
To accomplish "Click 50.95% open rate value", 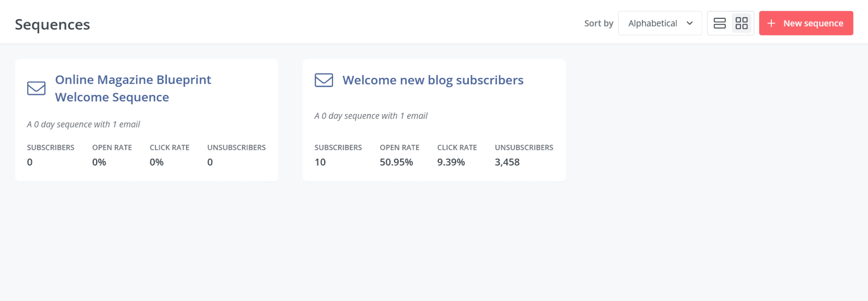I will click(396, 162).
